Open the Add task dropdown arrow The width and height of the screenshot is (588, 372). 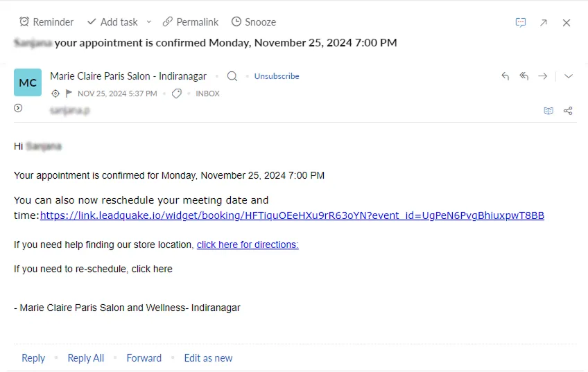148,22
